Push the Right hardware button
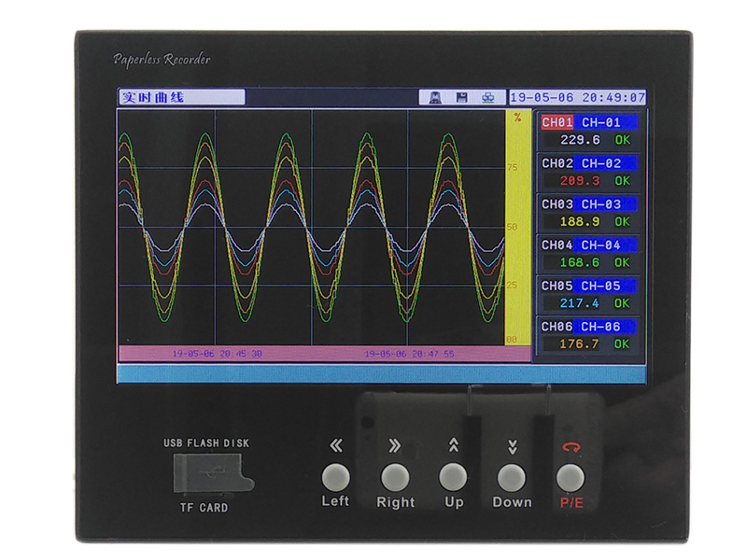This screenshot has height=560, width=747. click(395, 477)
